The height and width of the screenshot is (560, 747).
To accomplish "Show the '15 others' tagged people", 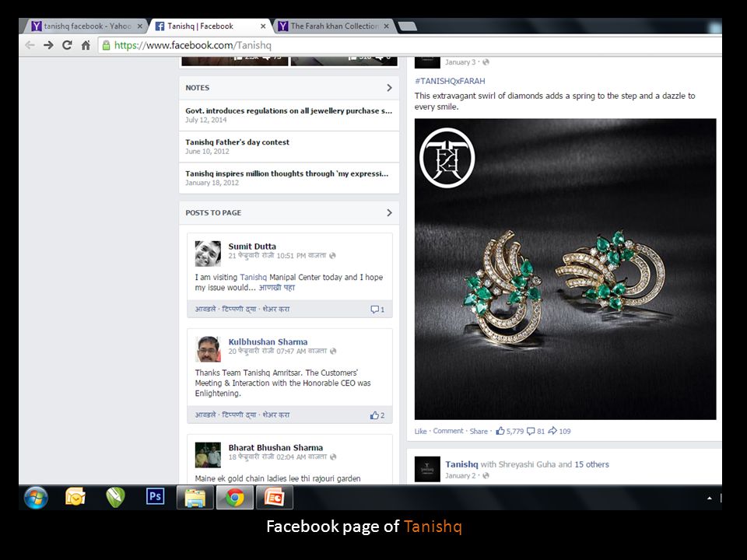I will (x=591, y=464).
